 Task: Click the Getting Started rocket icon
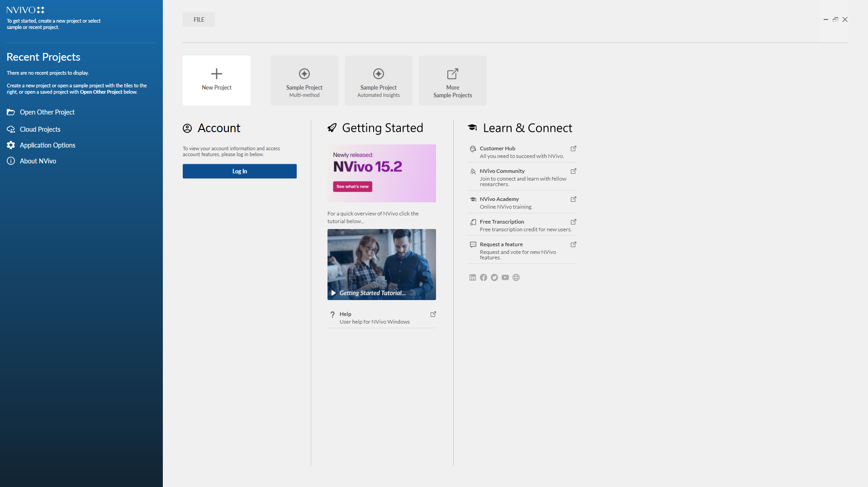coord(332,128)
